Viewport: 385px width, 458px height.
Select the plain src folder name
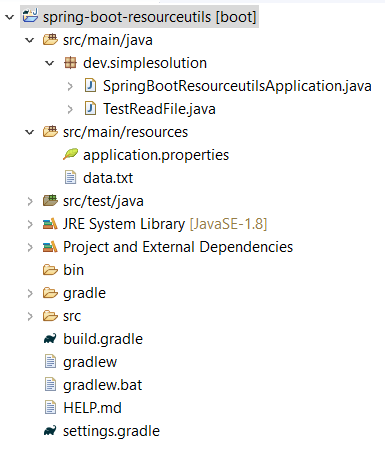click(x=72, y=316)
